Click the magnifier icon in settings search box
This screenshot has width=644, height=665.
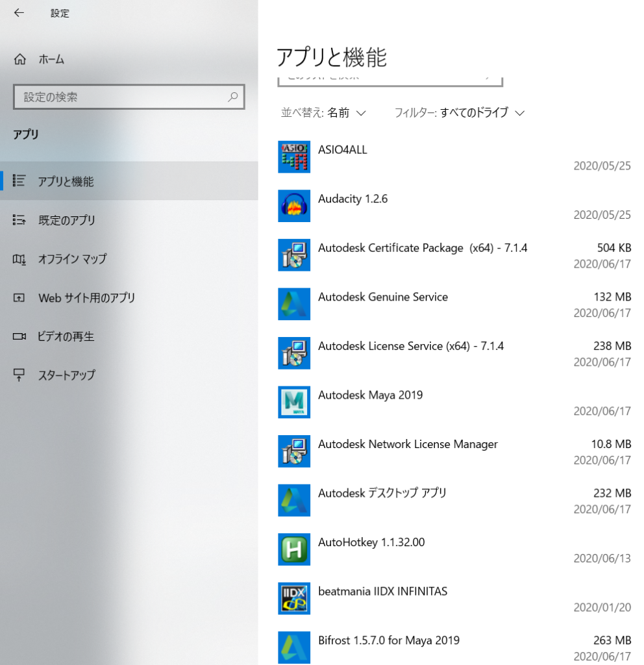tap(233, 97)
